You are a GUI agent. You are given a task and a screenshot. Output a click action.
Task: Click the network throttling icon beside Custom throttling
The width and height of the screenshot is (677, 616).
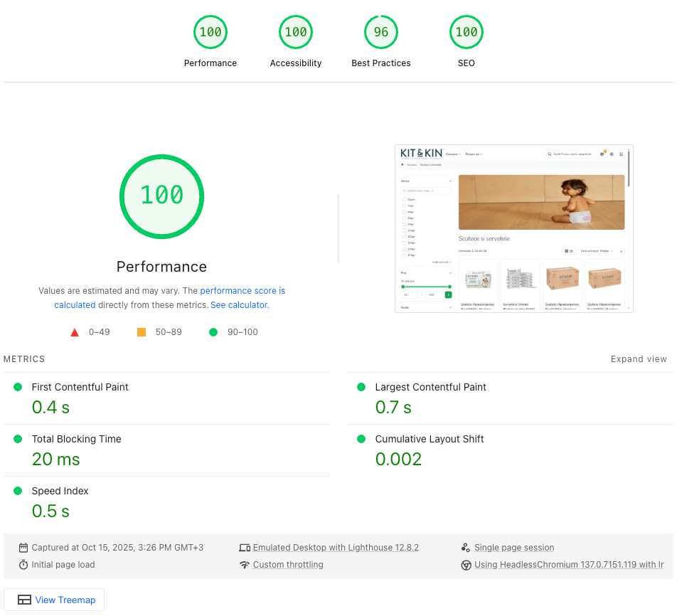(245, 564)
